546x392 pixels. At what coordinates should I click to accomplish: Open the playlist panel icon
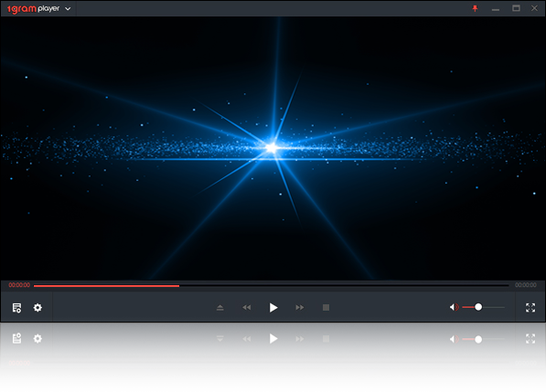coord(16,308)
